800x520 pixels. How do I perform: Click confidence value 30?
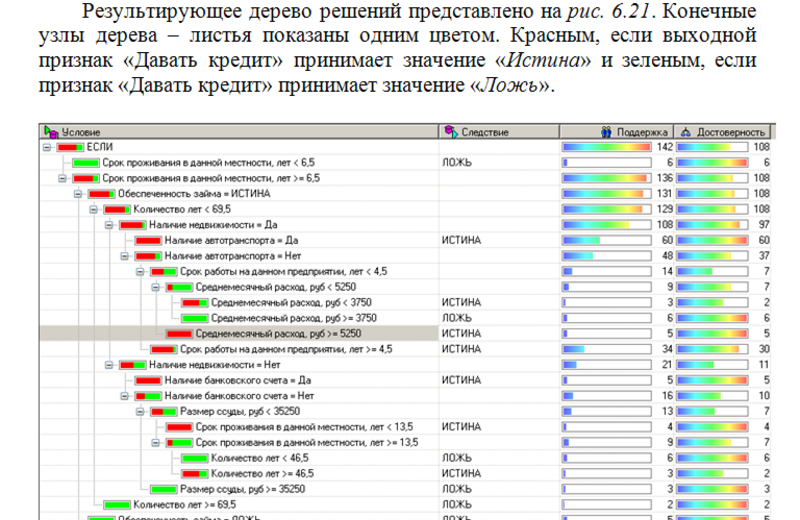click(764, 350)
